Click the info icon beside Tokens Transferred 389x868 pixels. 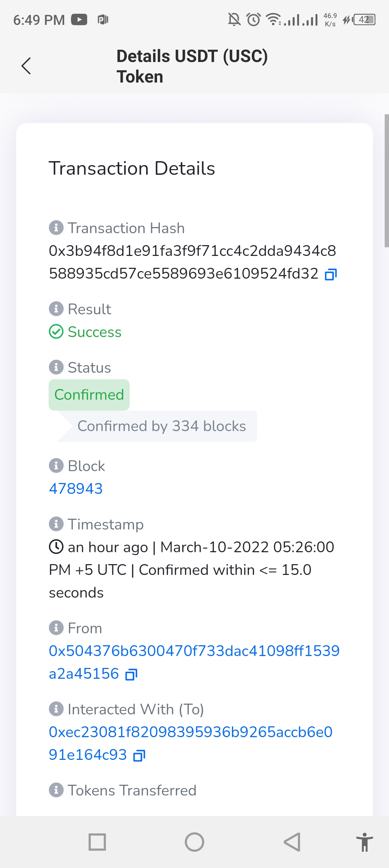[x=57, y=790]
